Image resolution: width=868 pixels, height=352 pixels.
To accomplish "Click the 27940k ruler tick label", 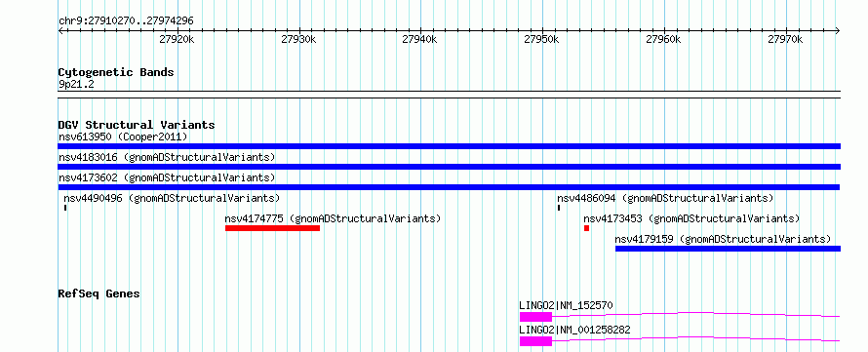I will coord(420,39).
